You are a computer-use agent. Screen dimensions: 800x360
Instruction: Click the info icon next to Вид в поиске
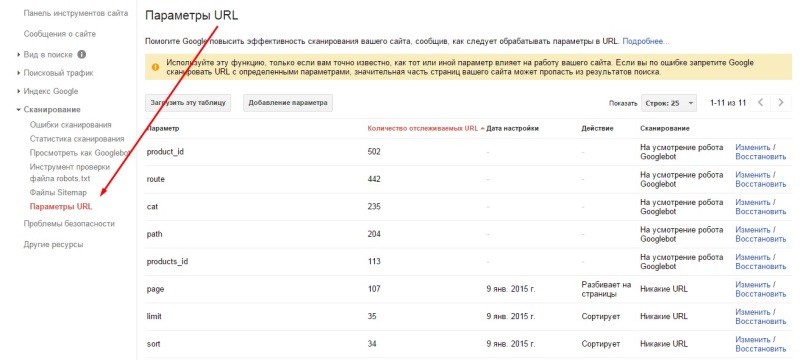point(82,54)
